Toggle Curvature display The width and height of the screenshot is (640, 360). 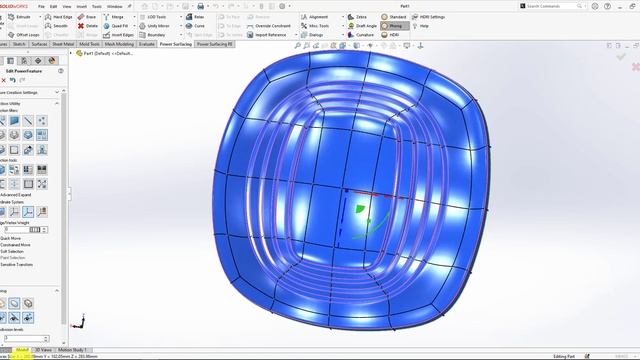pos(360,35)
